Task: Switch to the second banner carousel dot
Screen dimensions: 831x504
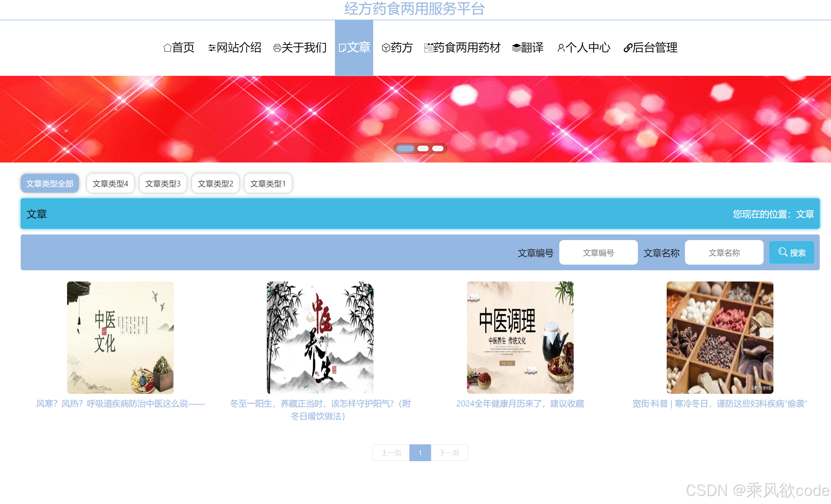Action: click(423, 148)
